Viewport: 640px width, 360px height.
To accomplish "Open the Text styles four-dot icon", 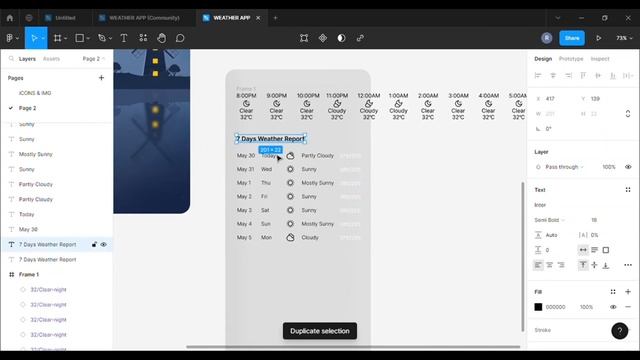I will (x=628, y=190).
